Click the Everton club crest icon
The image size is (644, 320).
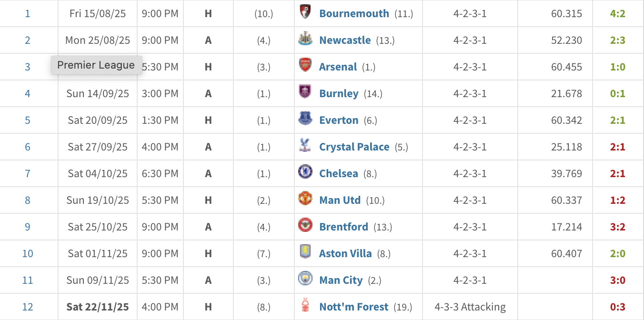(x=305, y=120)
